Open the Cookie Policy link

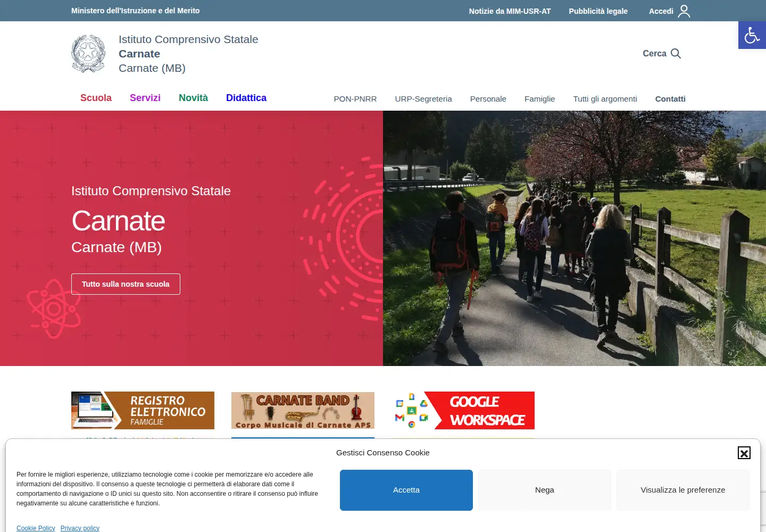[x=36, y=528]
